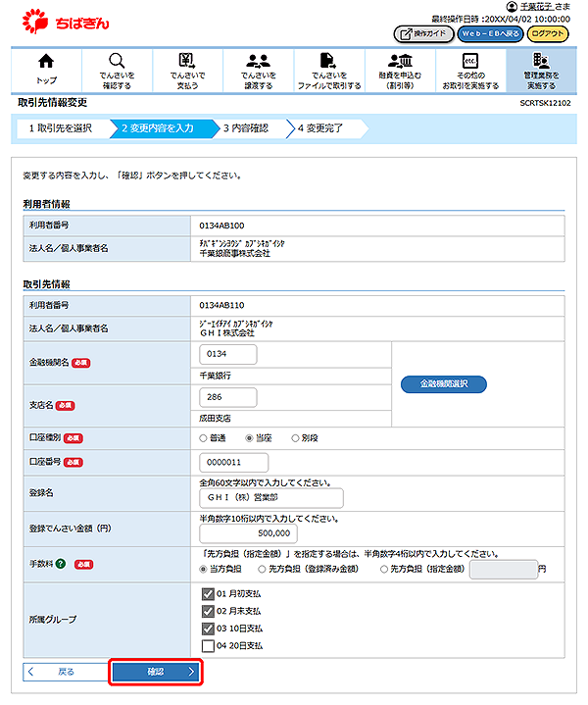
Task: Select 先方負担(登録済み金額) fee option
Action: [262, 570]
